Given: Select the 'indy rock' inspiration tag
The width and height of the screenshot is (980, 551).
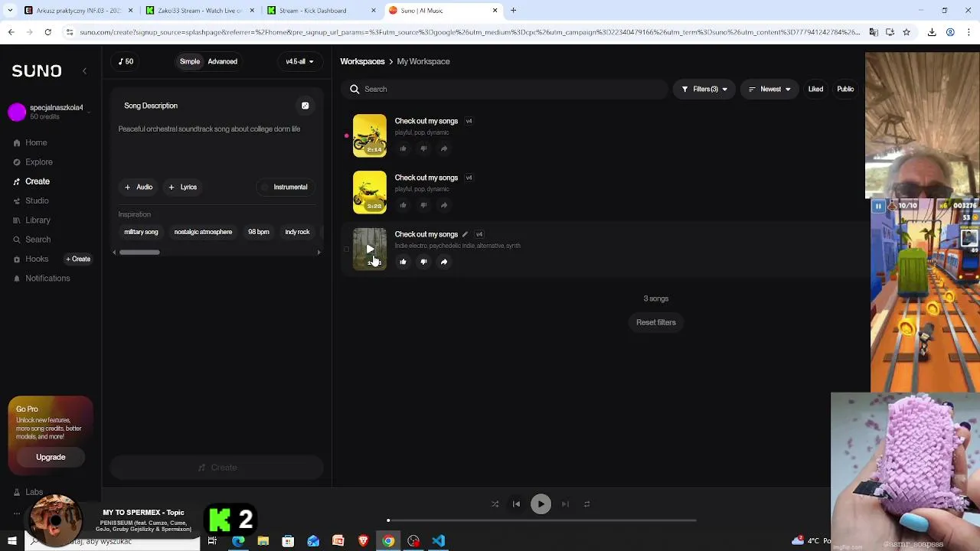Looking at the screenshot, I should 297,232.
